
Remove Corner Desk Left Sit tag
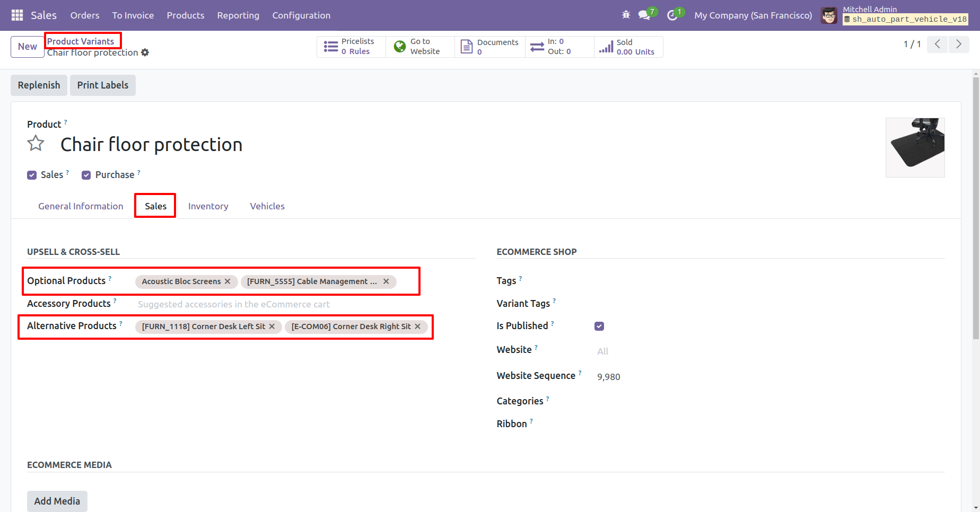[272, 326]
